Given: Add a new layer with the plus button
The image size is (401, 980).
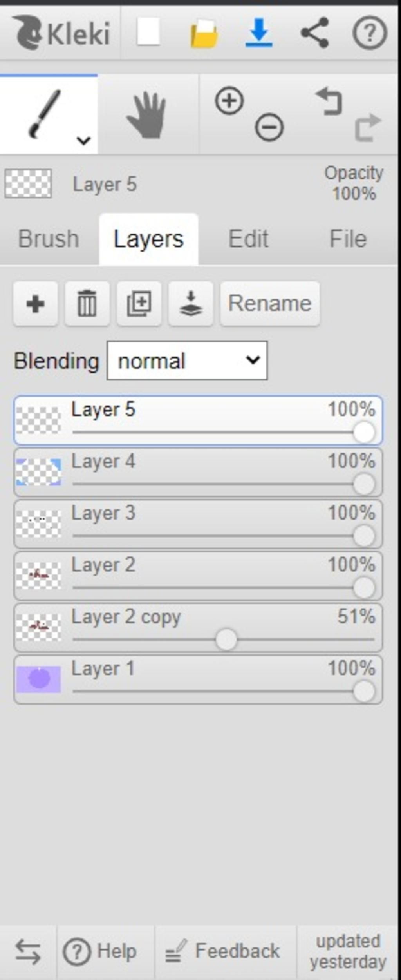Looking at the screenshot, I should [36, 304].
